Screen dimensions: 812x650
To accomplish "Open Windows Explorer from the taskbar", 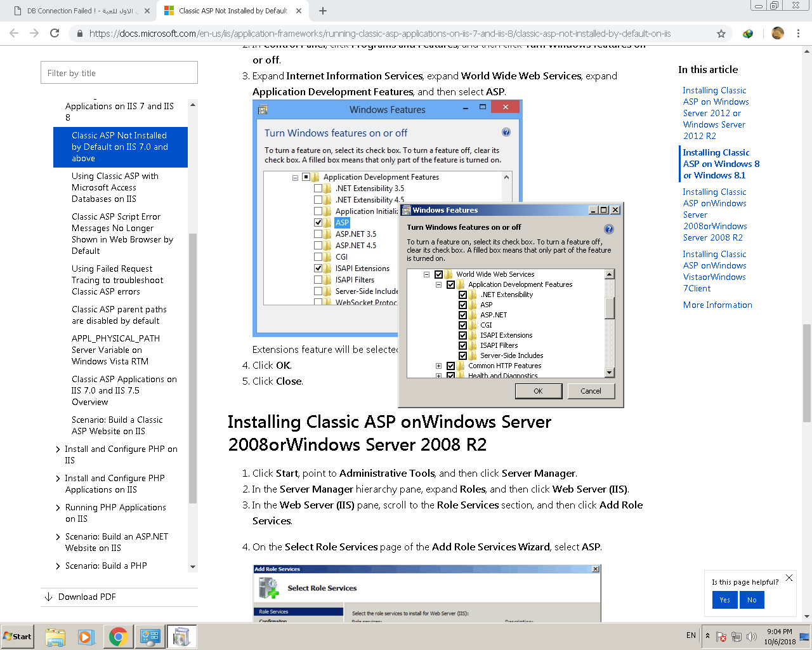I will click(55, 637).
